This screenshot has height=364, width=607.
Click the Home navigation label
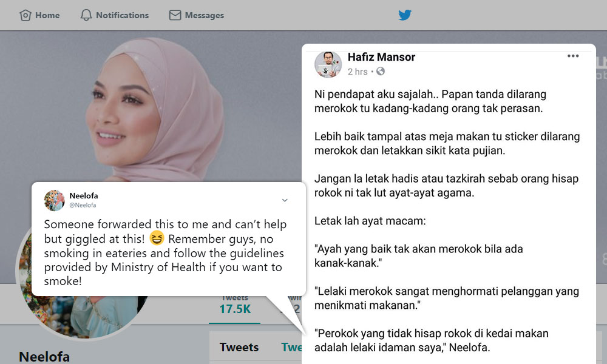(47, 15)
